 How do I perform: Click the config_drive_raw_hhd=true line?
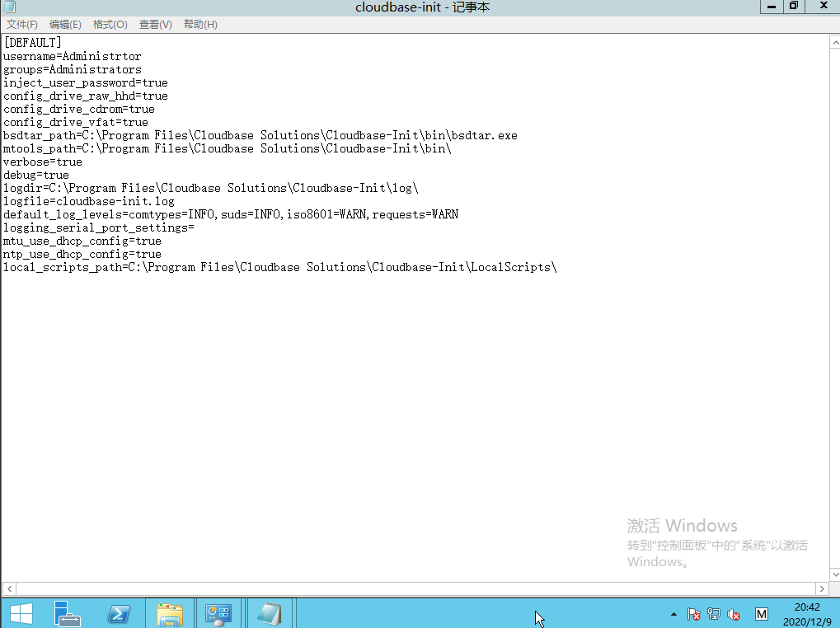[x=86, y=96]
